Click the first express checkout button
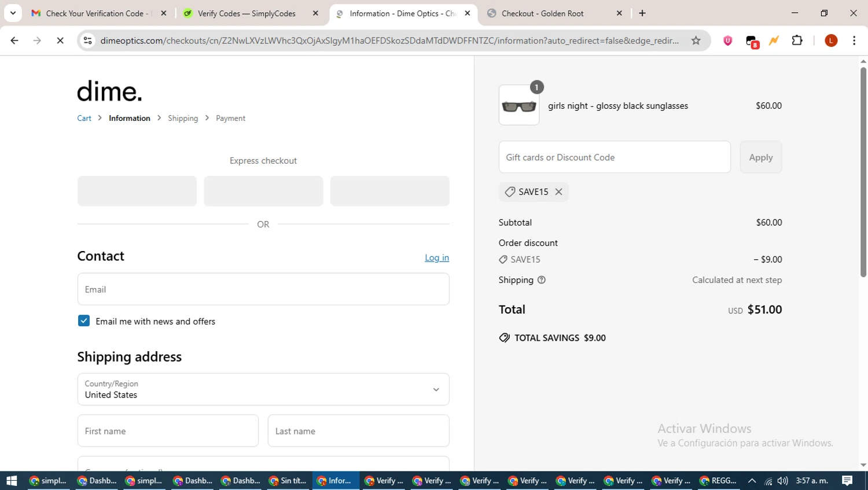Screen dimensions: 868x490 [x=137, y=191]
